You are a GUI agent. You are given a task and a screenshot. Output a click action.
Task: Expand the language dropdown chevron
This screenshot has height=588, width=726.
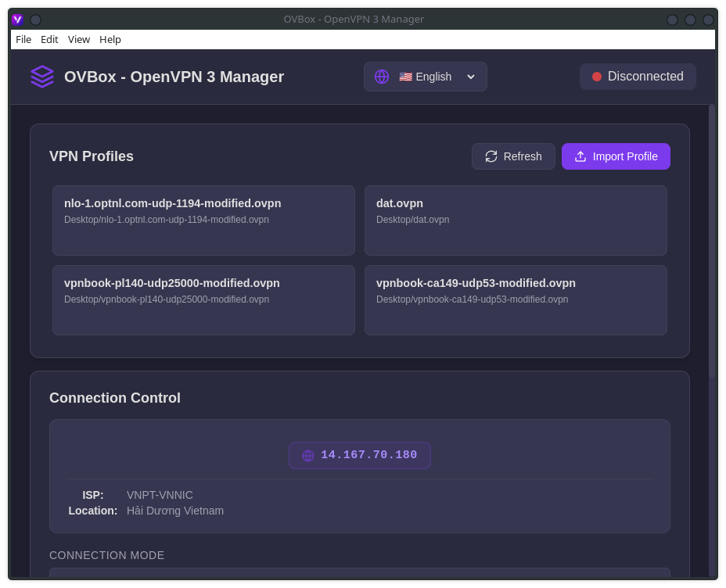[x=471, y=77]
